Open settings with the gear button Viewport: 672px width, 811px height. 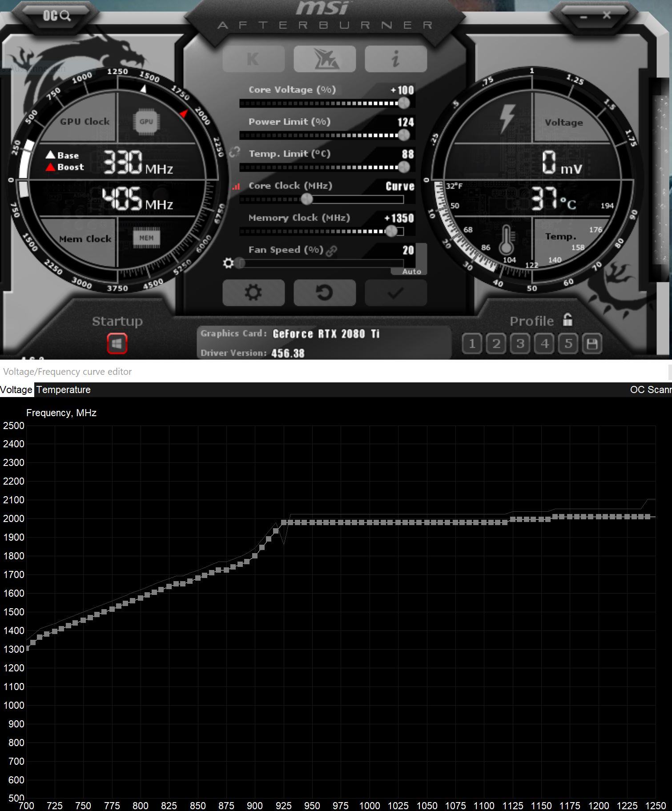coord(254,293)
